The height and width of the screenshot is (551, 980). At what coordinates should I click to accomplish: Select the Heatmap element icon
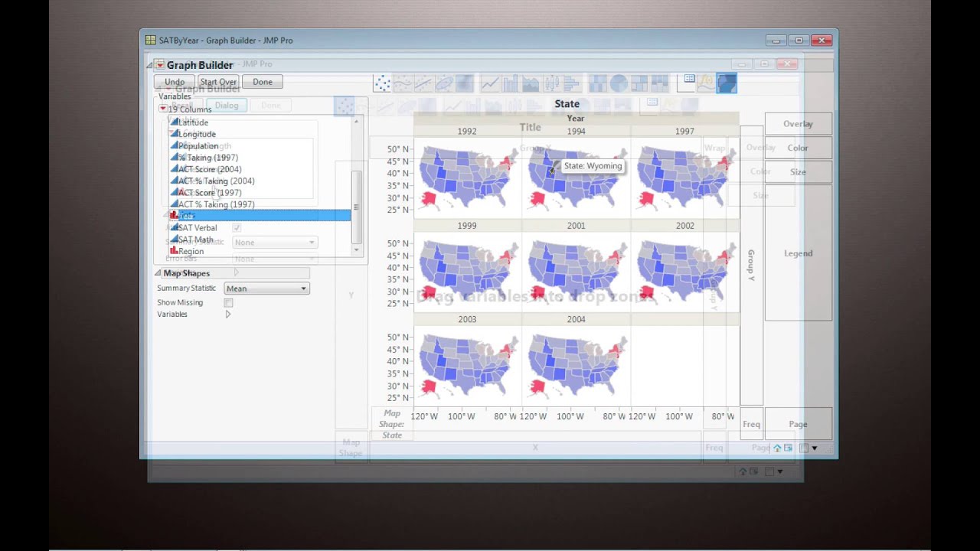(598, 83)
